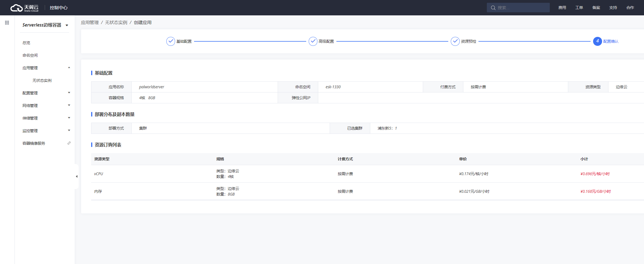This screenshot has height=264, width=644.
Task: Click the 高级配置 step label
Action: tap(326, 41)
